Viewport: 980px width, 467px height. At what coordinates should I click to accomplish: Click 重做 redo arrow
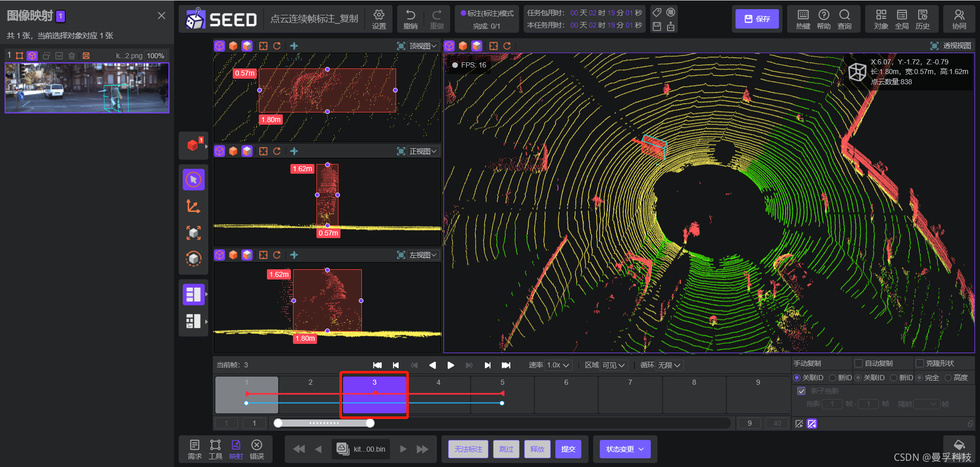tap(437, 19)
